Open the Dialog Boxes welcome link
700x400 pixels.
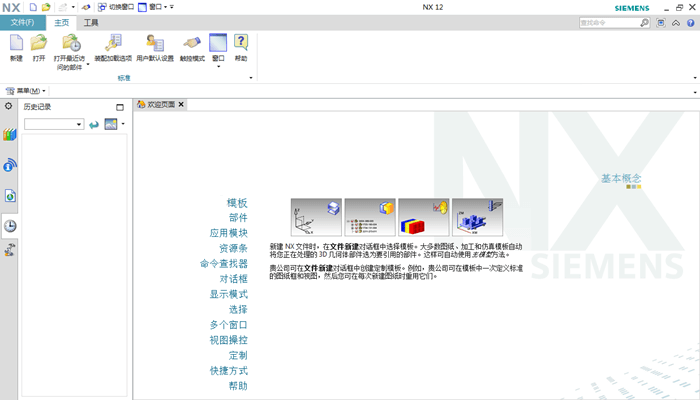coord(233,279)
